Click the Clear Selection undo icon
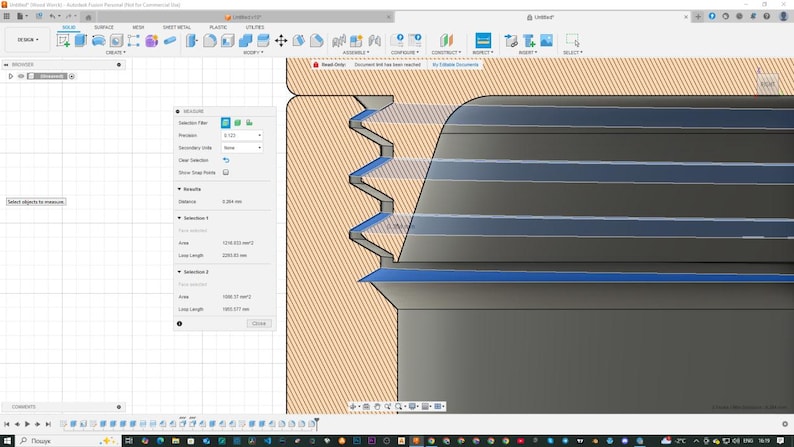Viewport: 794px width, 447px height. click(226, 160)
